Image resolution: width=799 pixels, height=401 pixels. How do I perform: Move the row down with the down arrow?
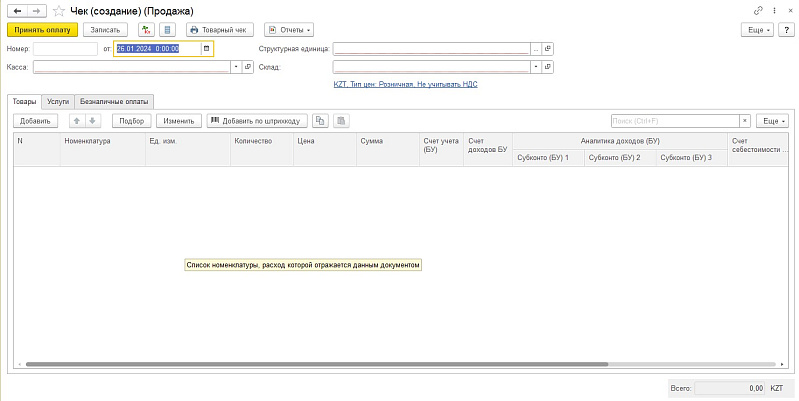pos(93,121)
